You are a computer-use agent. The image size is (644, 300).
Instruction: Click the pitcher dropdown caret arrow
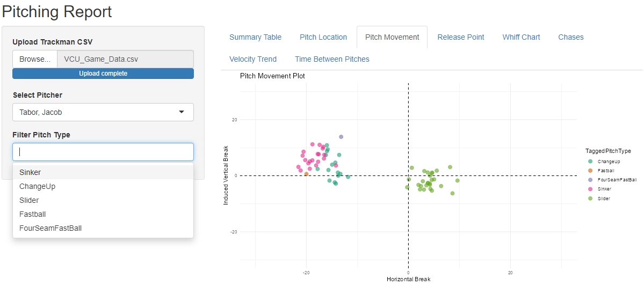click(182, 112)
